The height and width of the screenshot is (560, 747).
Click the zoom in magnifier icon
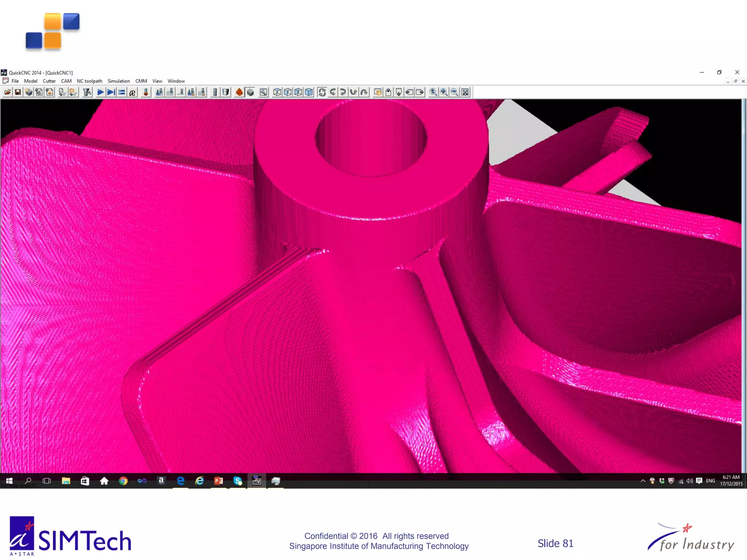click(444, 92)
